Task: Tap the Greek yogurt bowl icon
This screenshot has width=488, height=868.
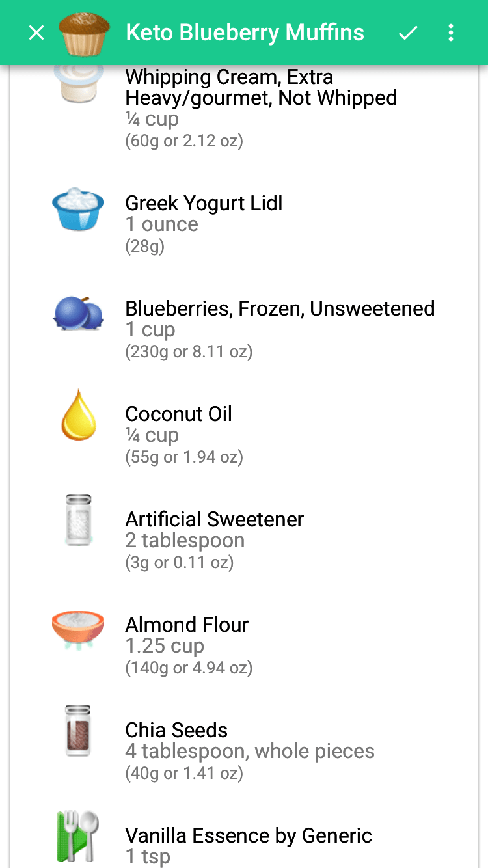Action: [x=78, y=209]
